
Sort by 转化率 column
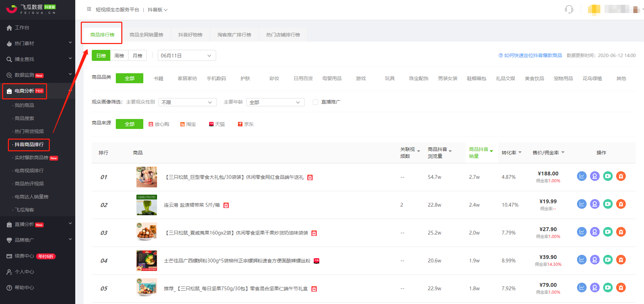tap(512, 153)
